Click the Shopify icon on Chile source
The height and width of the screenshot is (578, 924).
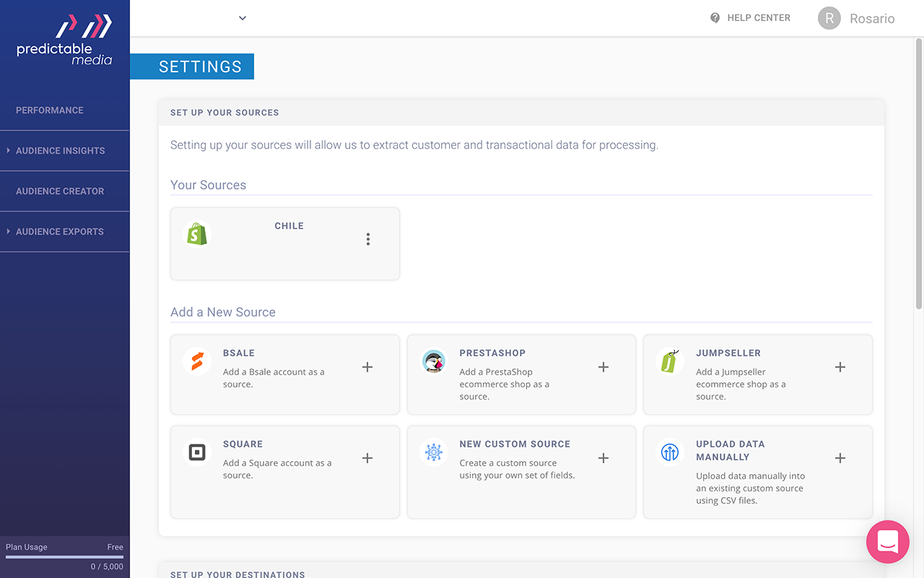(x=197, y=234)
